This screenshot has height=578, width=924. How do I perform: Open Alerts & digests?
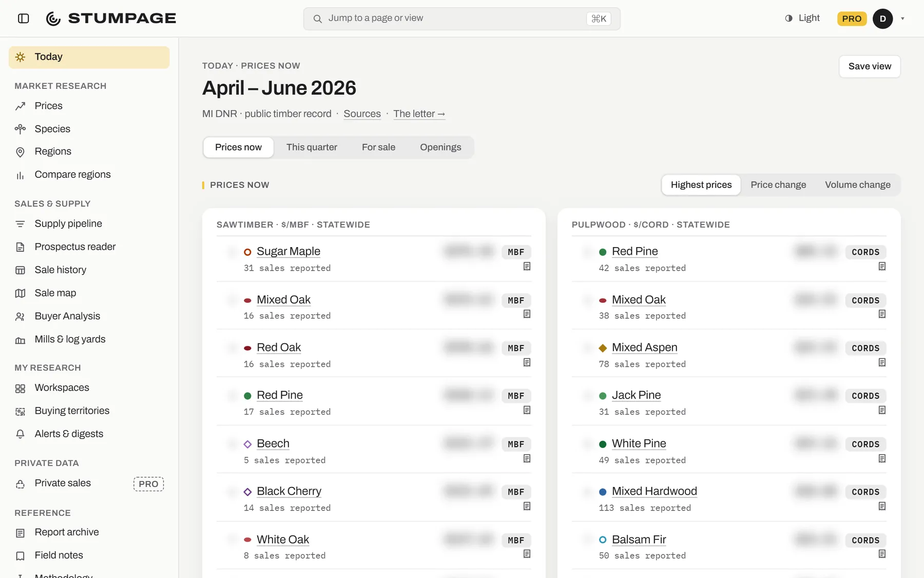89,434
